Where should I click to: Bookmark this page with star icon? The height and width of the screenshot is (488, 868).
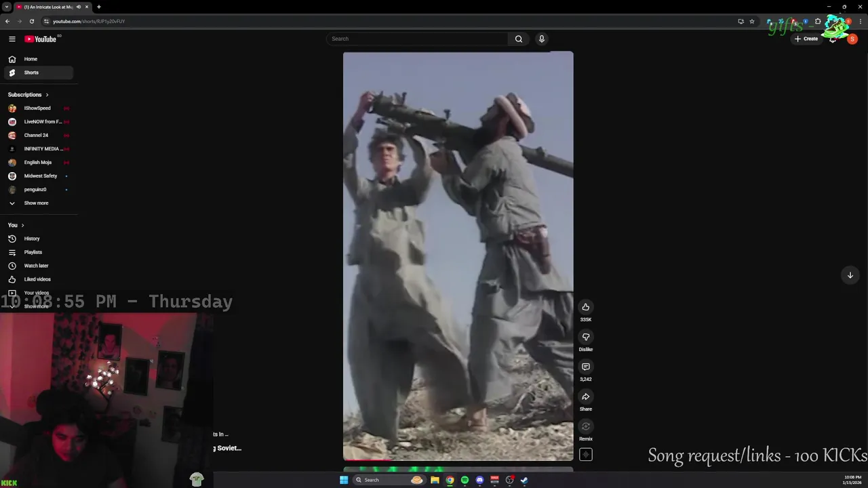coord(752,21)
